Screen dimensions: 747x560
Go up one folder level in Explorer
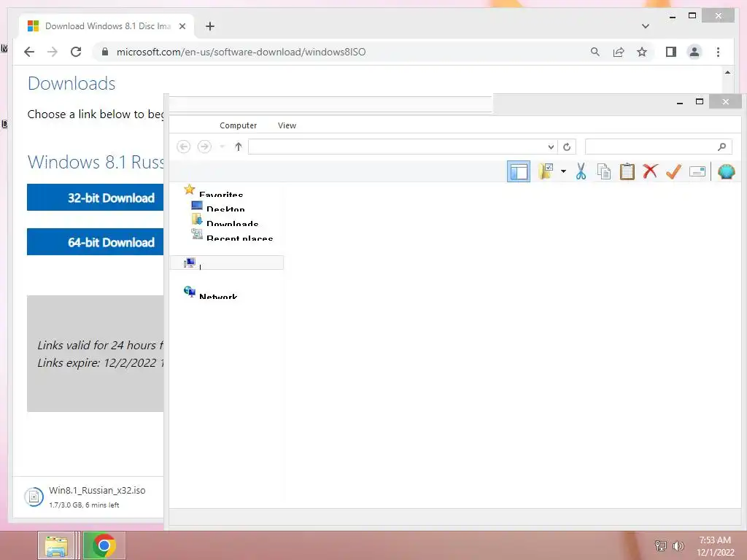coord(239,147)
